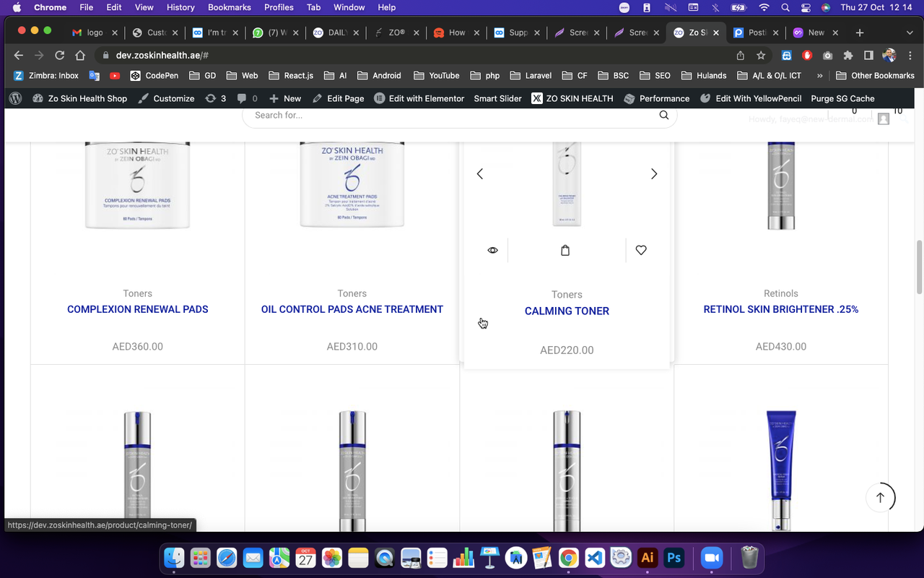This screenshot has width=924, height=578.
Task: Open Photoshop from the Dock
Action: 674,558
